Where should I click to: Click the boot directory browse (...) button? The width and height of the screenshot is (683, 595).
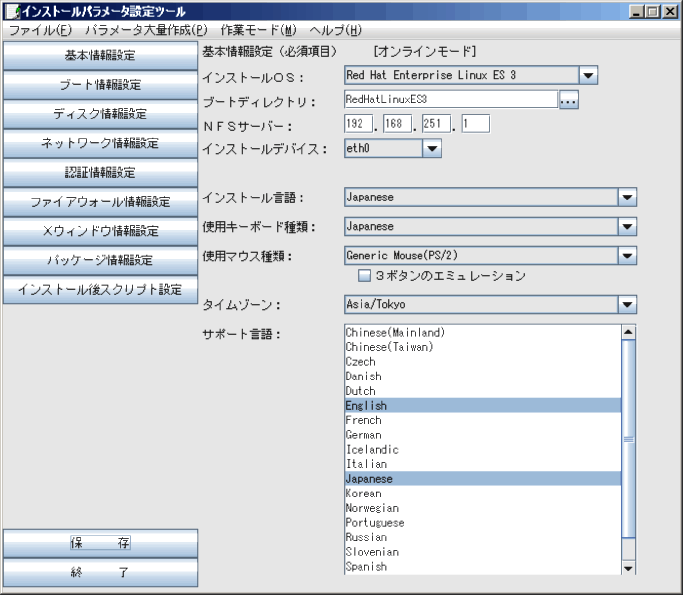pos(568,100)
